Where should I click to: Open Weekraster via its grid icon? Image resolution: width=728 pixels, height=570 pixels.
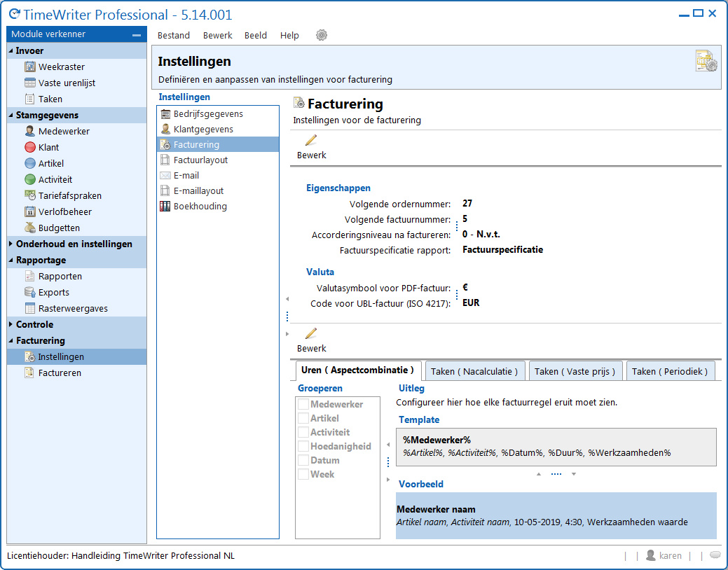tap(29, 67)
